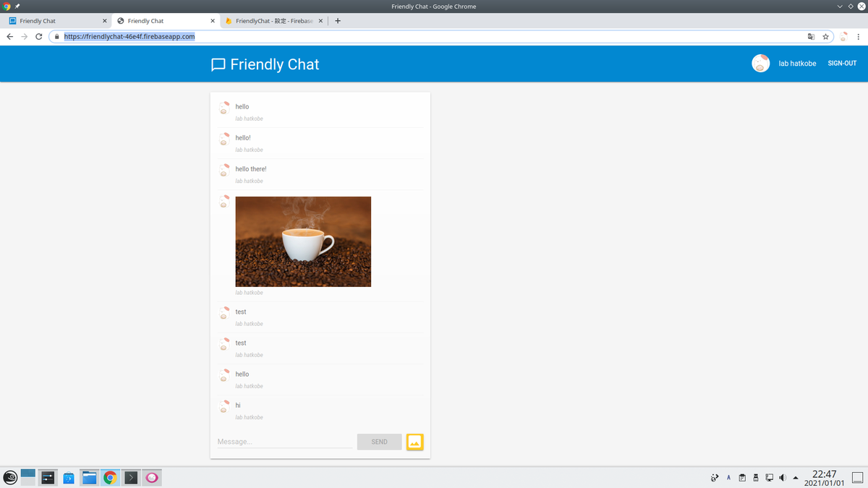Open the Dolphin file manager

[x=90, y=477]
